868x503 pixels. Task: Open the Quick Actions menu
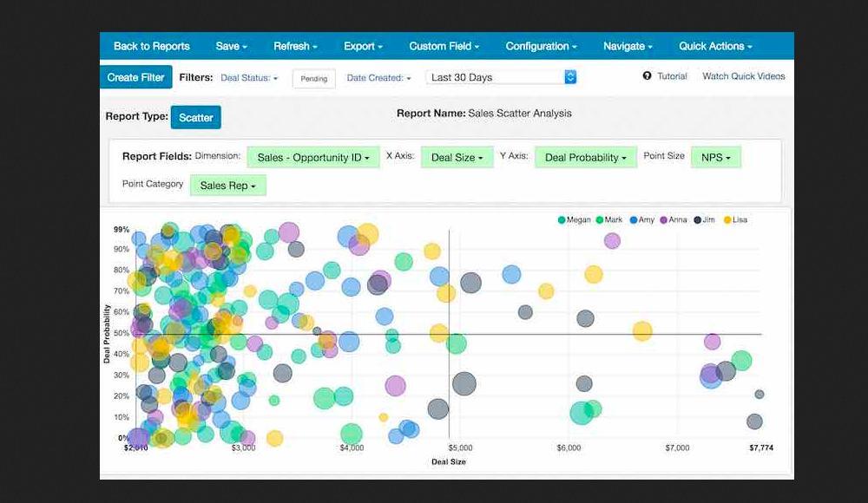click(x=715, y=46)
